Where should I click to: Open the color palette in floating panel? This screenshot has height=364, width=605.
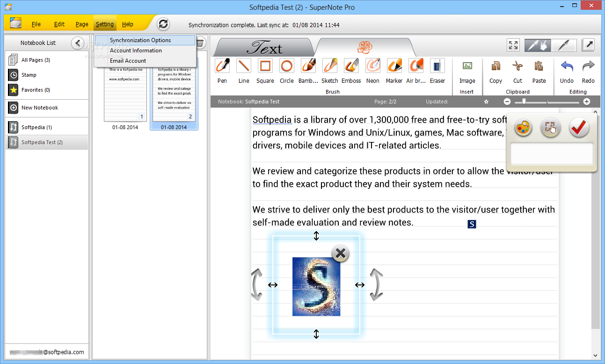pyautogui.click(x=524, y=128)
